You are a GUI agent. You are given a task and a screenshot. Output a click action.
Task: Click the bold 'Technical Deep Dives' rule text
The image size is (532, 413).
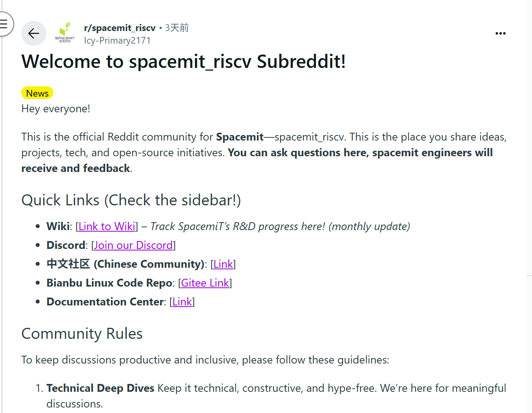click(x=100, y=388)
